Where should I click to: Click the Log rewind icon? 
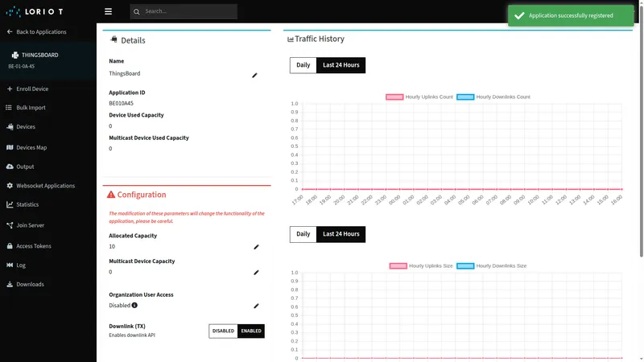pyautogui.click(x=10, y=265)
